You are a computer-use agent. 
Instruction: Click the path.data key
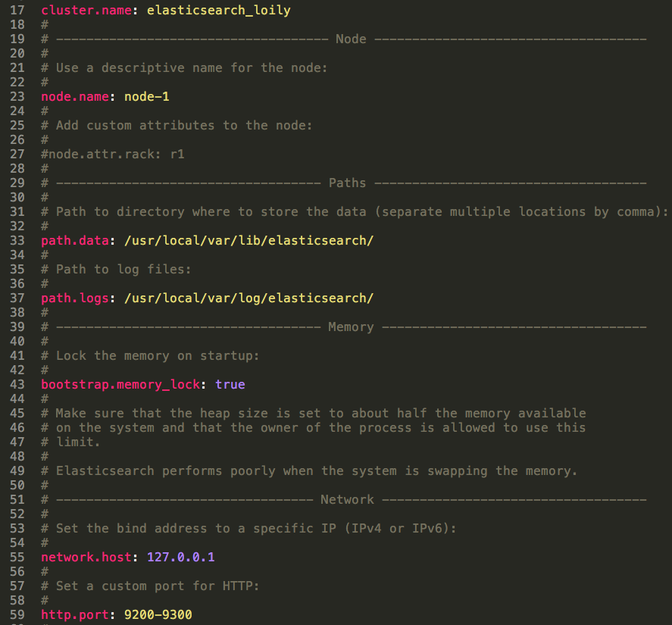tap(75, 240)
